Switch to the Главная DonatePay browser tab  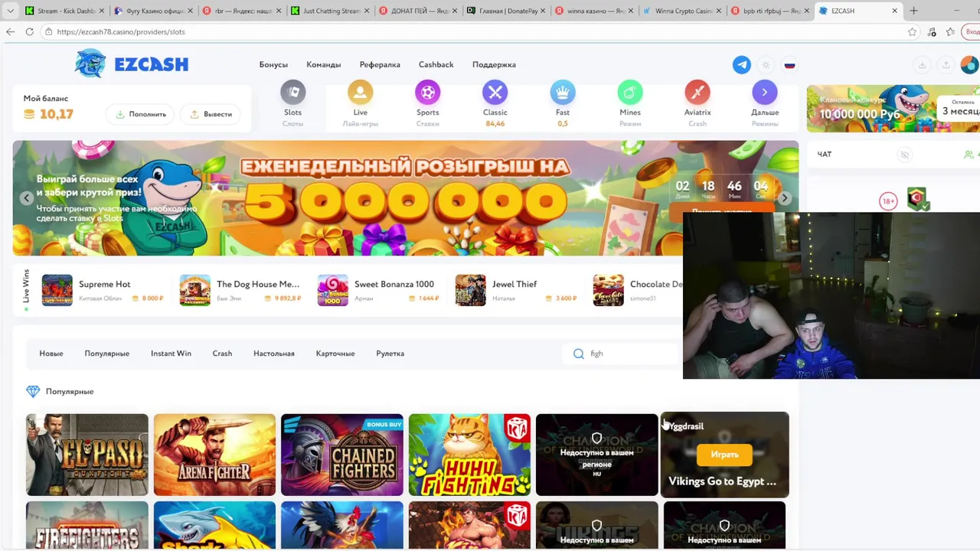[x=505, y=11]
